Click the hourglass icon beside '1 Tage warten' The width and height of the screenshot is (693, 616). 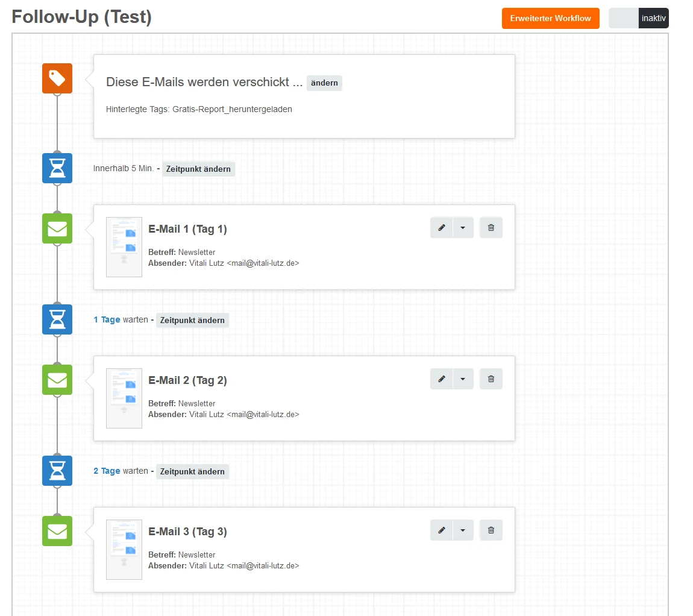57,319
